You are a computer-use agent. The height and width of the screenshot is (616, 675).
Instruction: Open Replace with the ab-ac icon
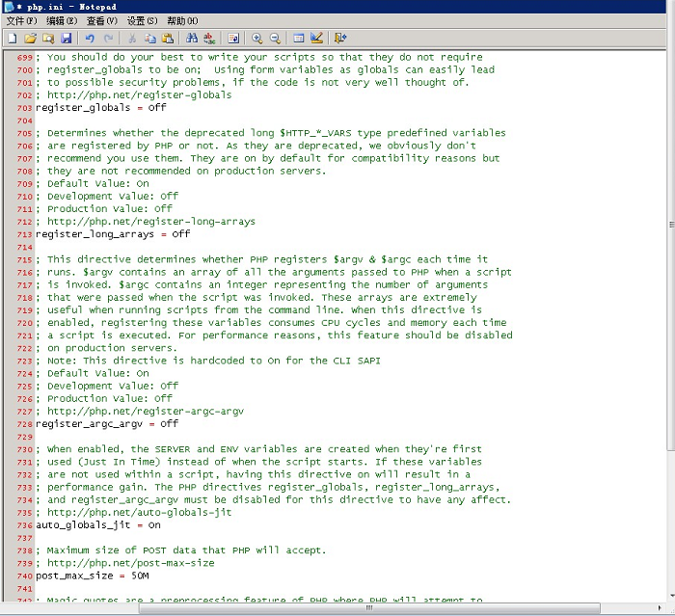point(209,39)
